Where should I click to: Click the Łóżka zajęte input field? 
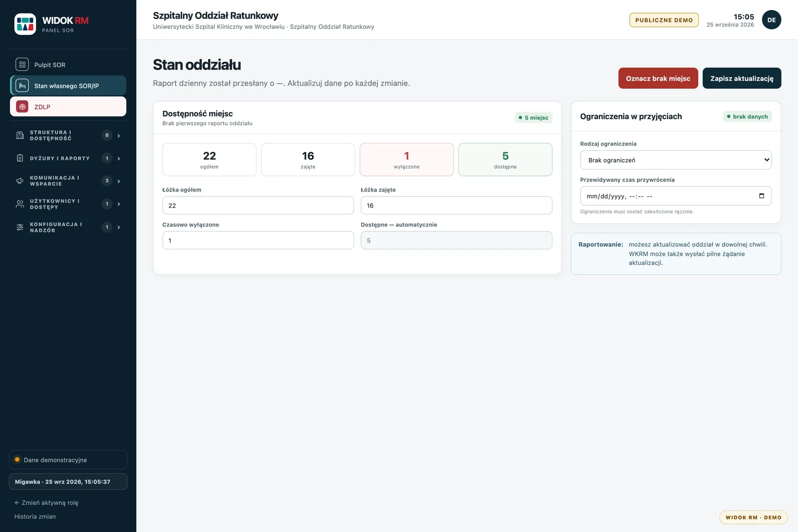point(456,205)
